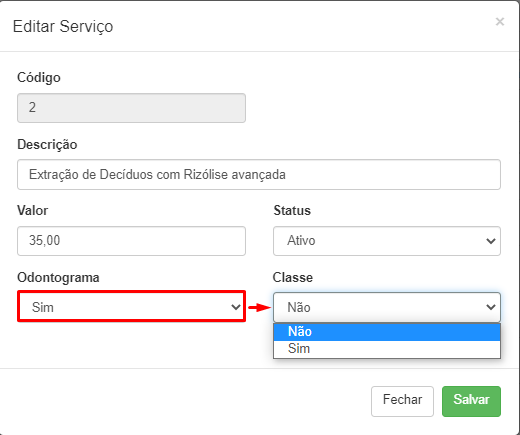Click the Classe label text

pos(293,278)
